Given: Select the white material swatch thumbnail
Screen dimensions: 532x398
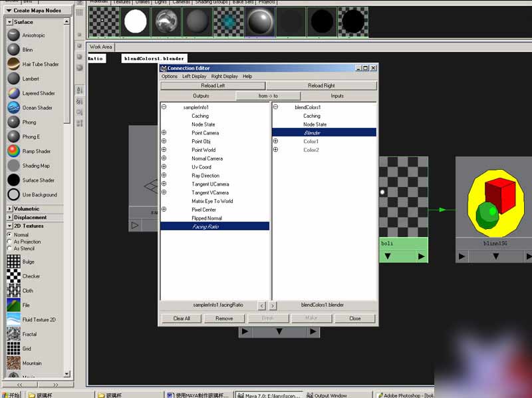Looking at the screenshot, I should coord(136,21).
